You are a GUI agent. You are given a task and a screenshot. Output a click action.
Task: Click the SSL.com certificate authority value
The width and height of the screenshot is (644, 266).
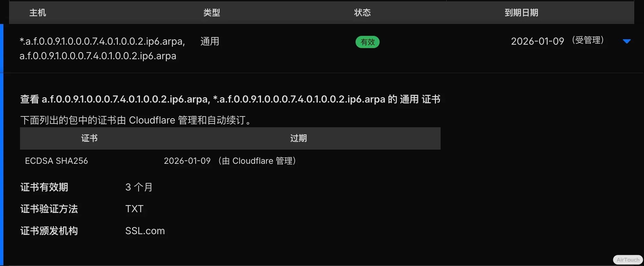point(145,231)
